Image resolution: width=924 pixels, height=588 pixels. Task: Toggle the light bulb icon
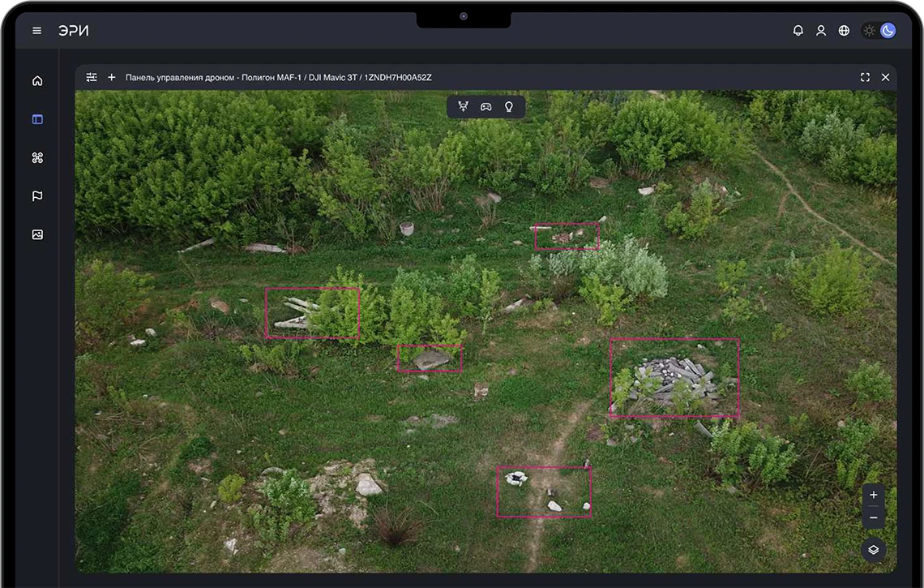point(508,107)
